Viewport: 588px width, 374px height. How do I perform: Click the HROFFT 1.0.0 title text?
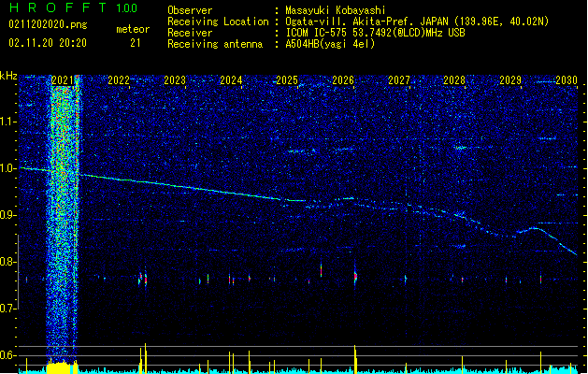[x=73, y=7]
